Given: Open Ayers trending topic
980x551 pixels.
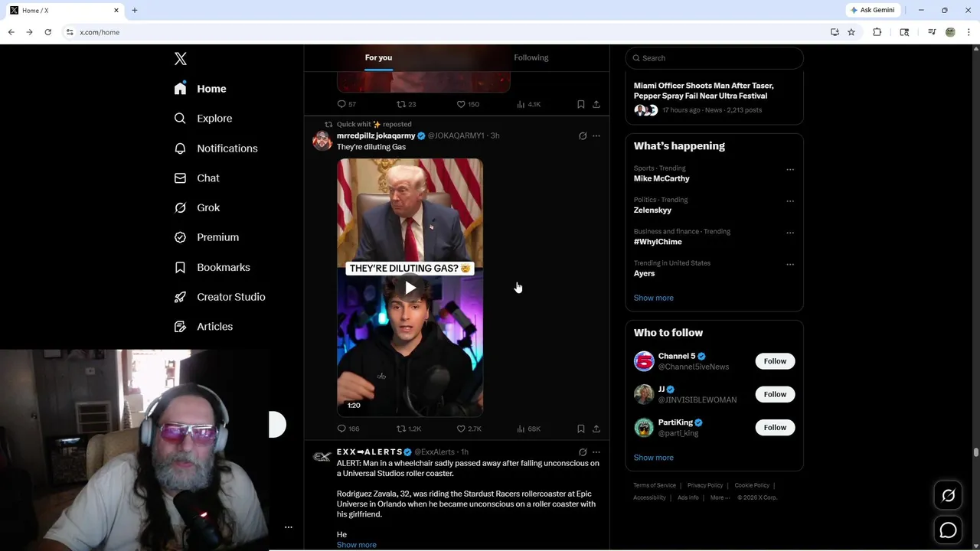Looking at the screenshot, I should [644, 273].
